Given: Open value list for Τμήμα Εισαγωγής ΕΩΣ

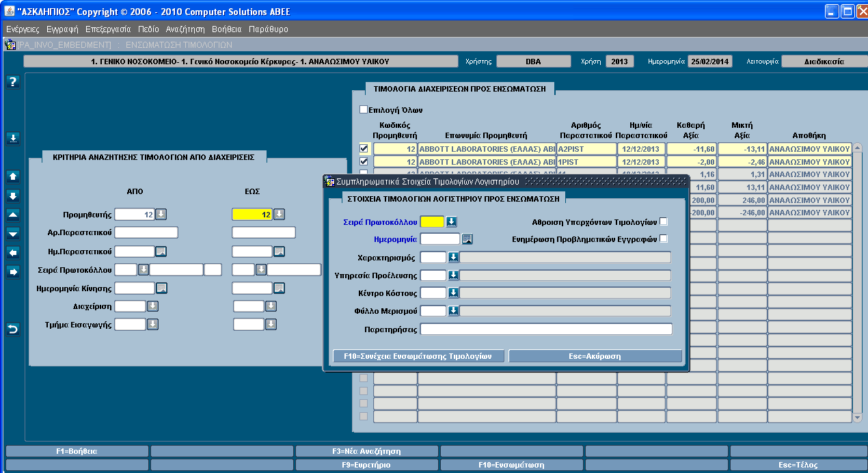Looking at the screenshot, I should tap(271, 325).
